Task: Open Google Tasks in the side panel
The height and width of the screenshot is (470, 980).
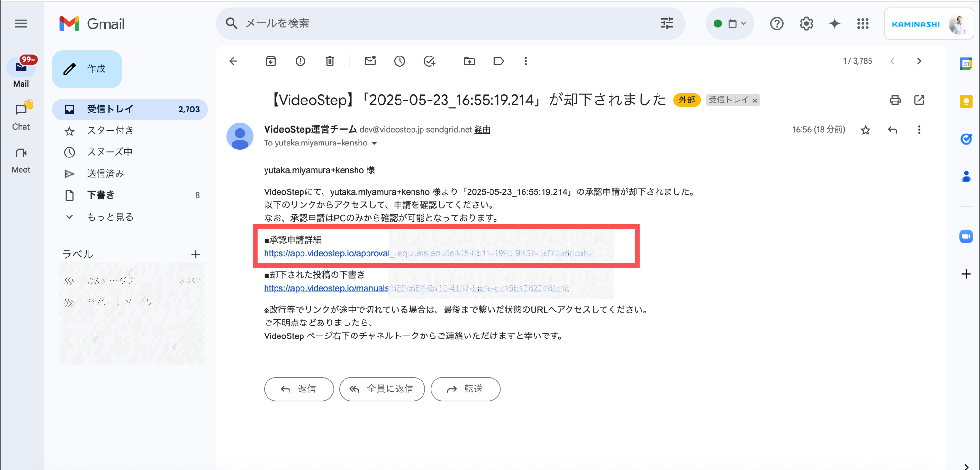Action: (x=966, y=139)
